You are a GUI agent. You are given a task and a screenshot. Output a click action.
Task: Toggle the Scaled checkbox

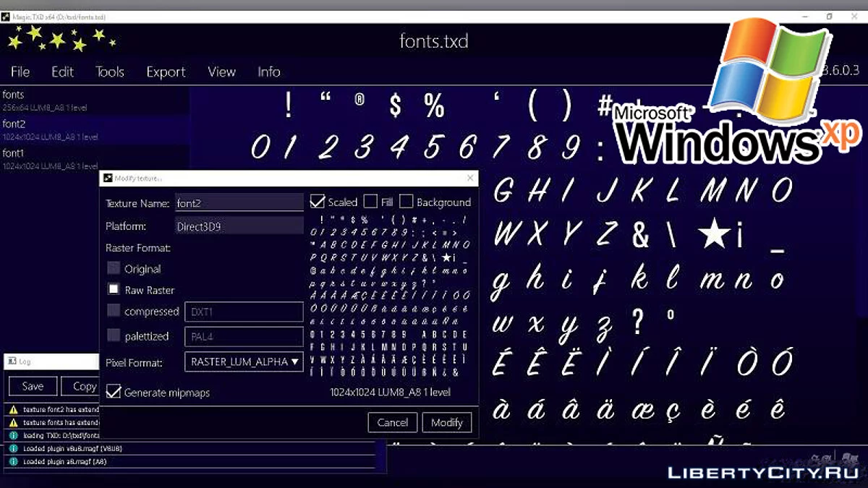pyautogui.click(x=317, y=201)
